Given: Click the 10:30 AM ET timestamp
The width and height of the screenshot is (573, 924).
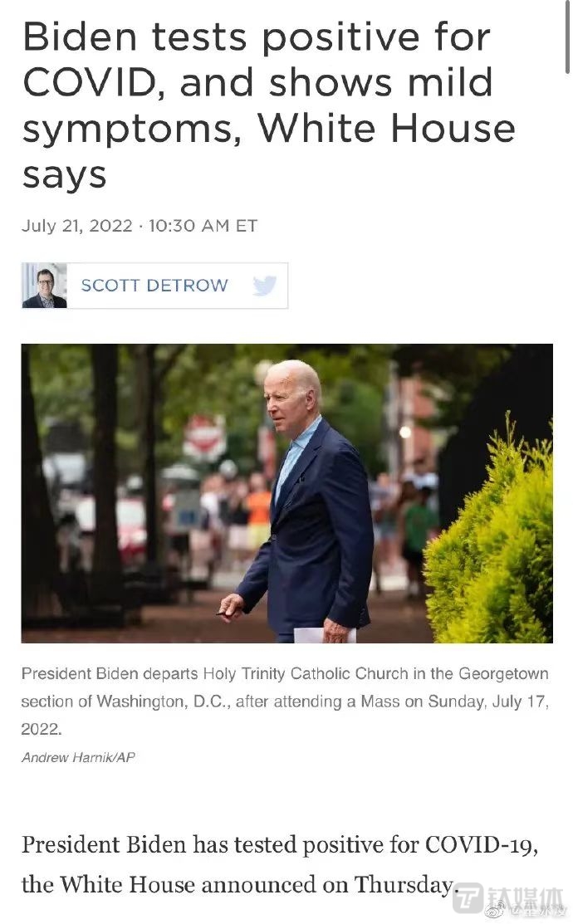Looking at the screenshot, I should (203, 226).
